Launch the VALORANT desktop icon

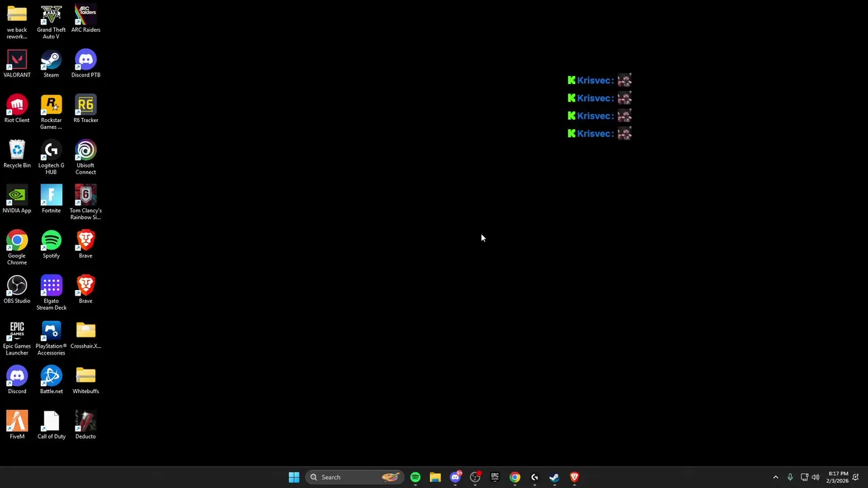17,64
